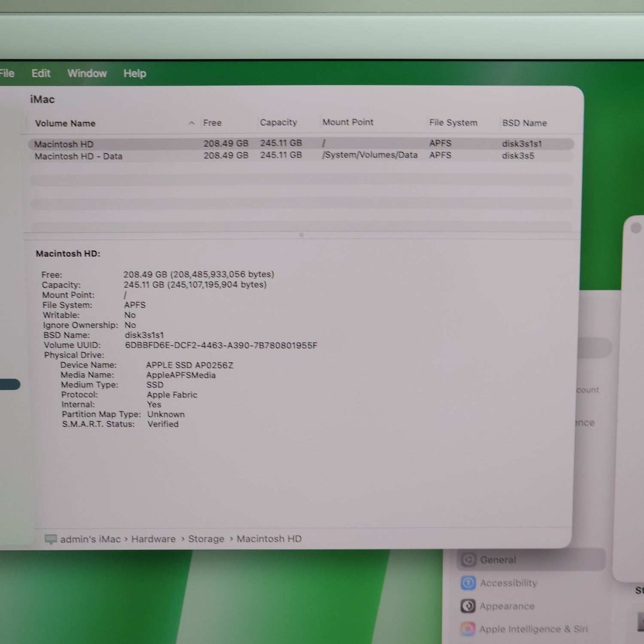Sort by the Free column header
The height and width of the screenshot is (644, 644).
click(x=212, y=123)
